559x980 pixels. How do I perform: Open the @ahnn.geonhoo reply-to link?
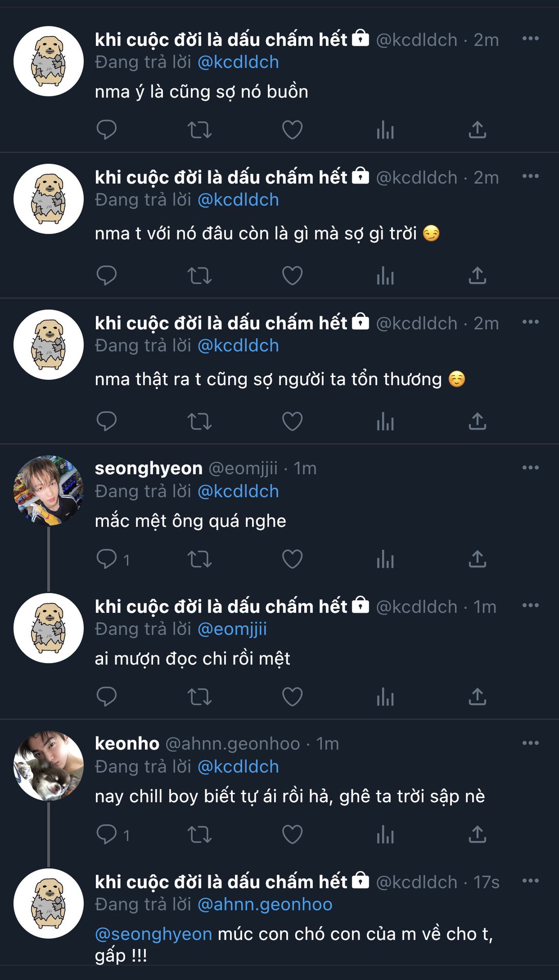[x=264, y=904]
